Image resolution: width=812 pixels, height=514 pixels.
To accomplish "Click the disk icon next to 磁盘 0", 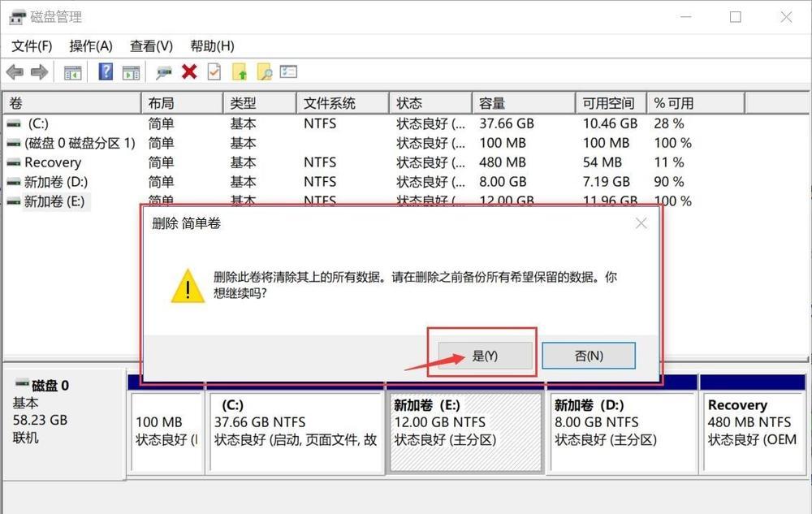I will 22,383.
